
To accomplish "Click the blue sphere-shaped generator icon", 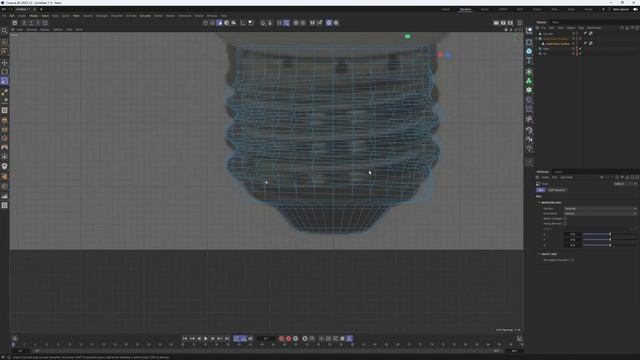I will (x=529, y=51).
